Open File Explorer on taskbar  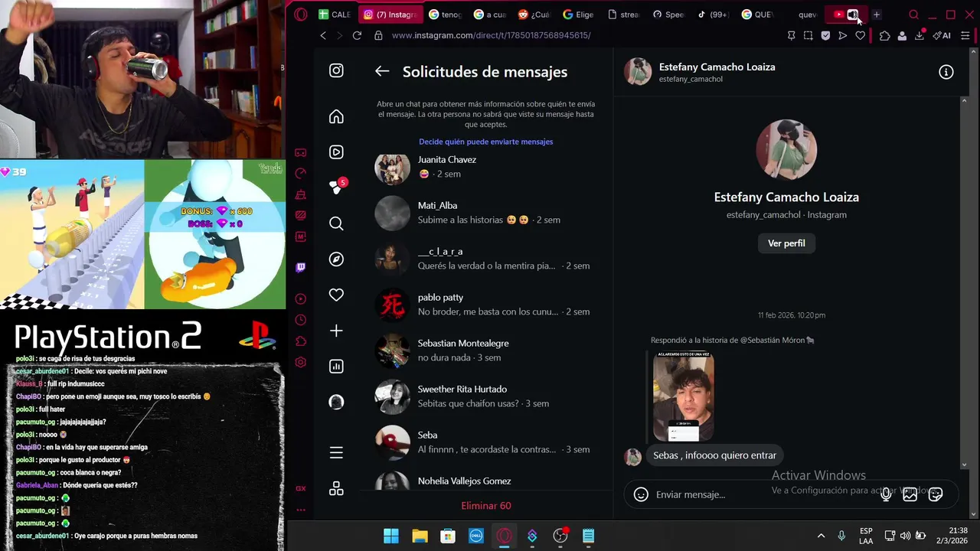pos(420,536)
